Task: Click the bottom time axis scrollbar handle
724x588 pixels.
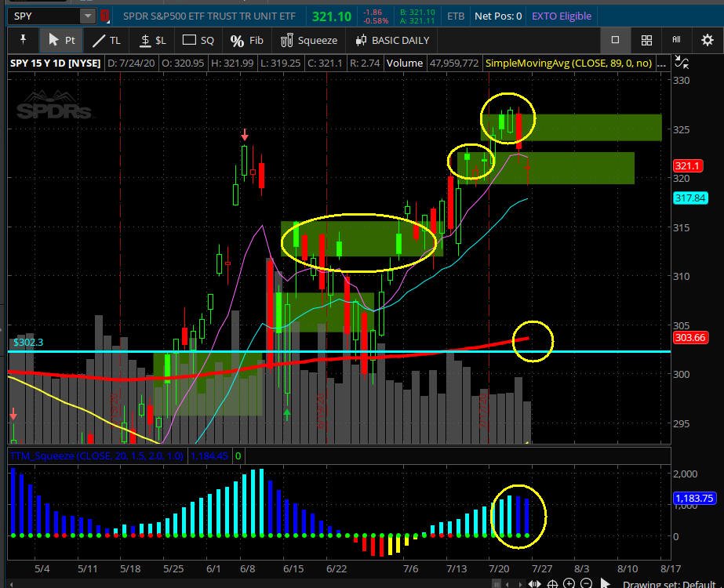Action: pos(496,584)
